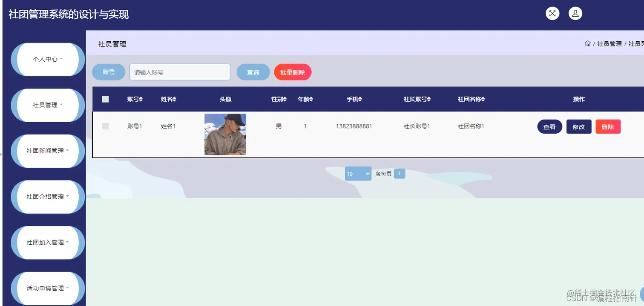Expand the 社团介绍管理 sidebar menu
Viewport: 644px width, 306px height.
tap(48, 197)
